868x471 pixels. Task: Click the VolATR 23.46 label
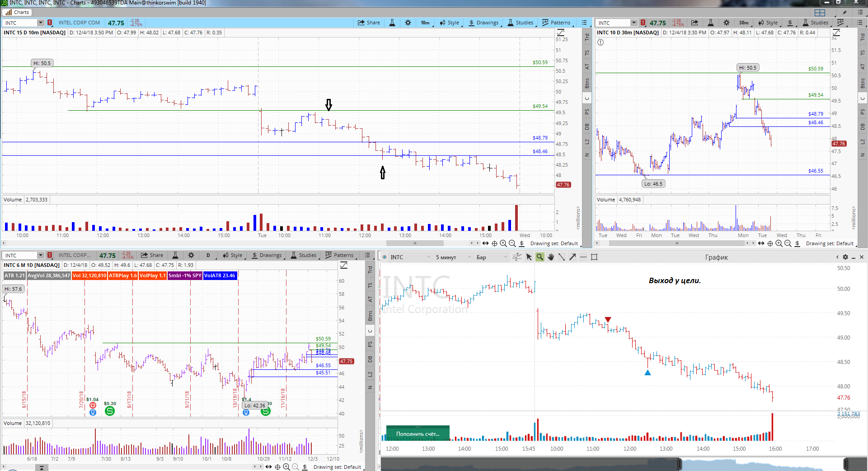[220, 275]
